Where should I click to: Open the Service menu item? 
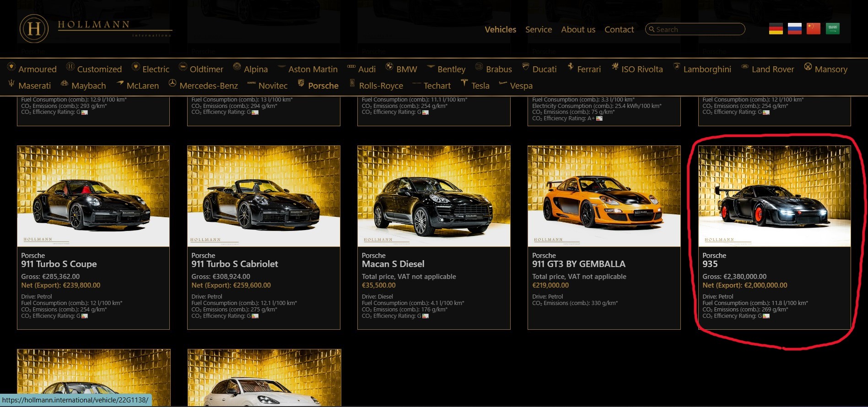point(538,29)
